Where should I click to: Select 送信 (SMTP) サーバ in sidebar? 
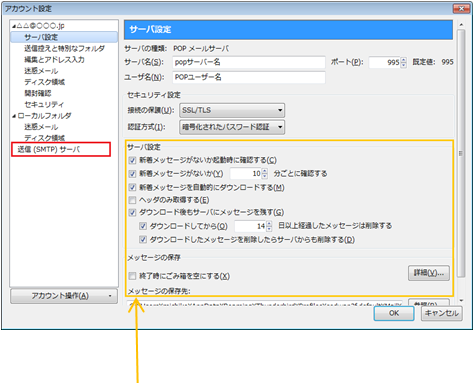49,149
